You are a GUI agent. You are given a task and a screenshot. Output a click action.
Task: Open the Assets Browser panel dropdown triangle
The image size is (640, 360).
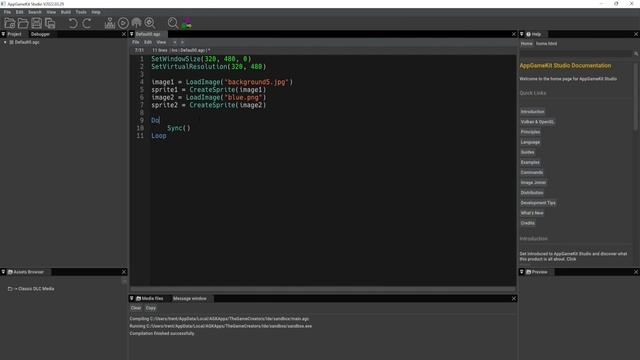3,272
